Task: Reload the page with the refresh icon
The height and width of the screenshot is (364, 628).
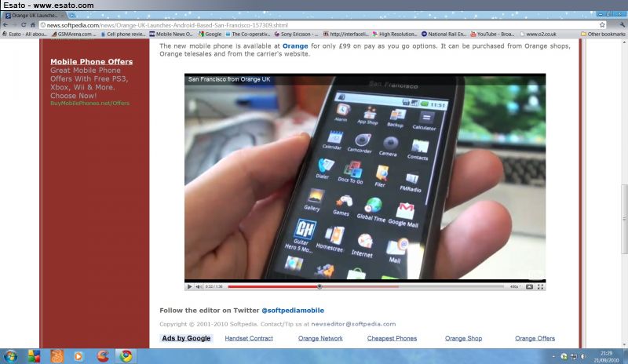Action: 24,25
